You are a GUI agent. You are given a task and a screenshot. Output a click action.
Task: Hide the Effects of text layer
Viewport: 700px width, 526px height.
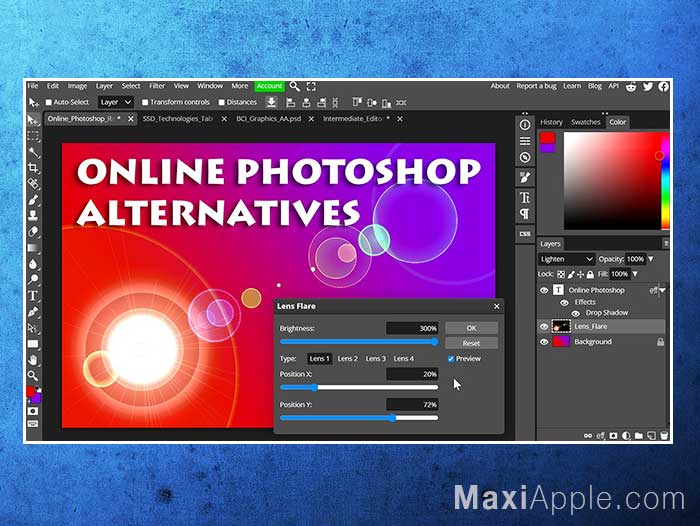coord(564,302)
